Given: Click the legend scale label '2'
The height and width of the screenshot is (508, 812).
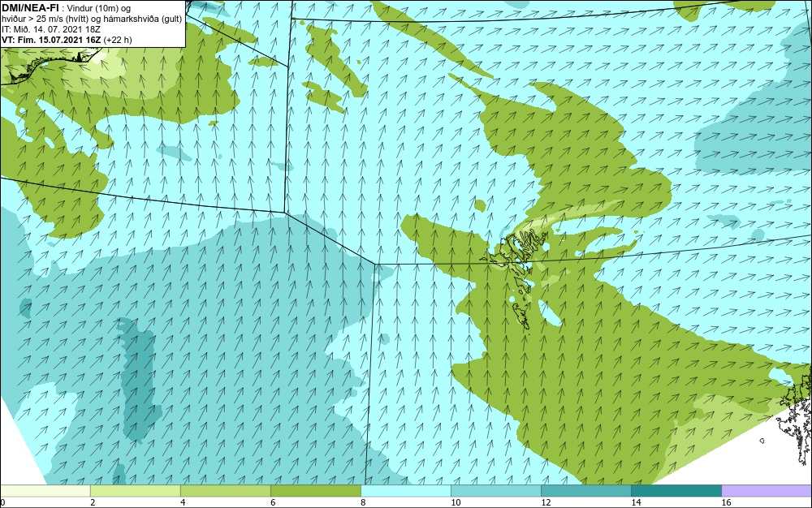Looking at the screenshot, I should tap(93, 502).
